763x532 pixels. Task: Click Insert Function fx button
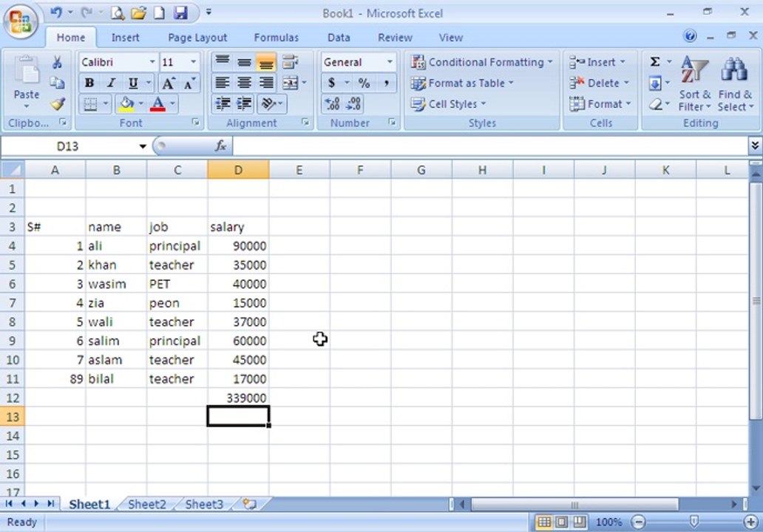(220, 146)
